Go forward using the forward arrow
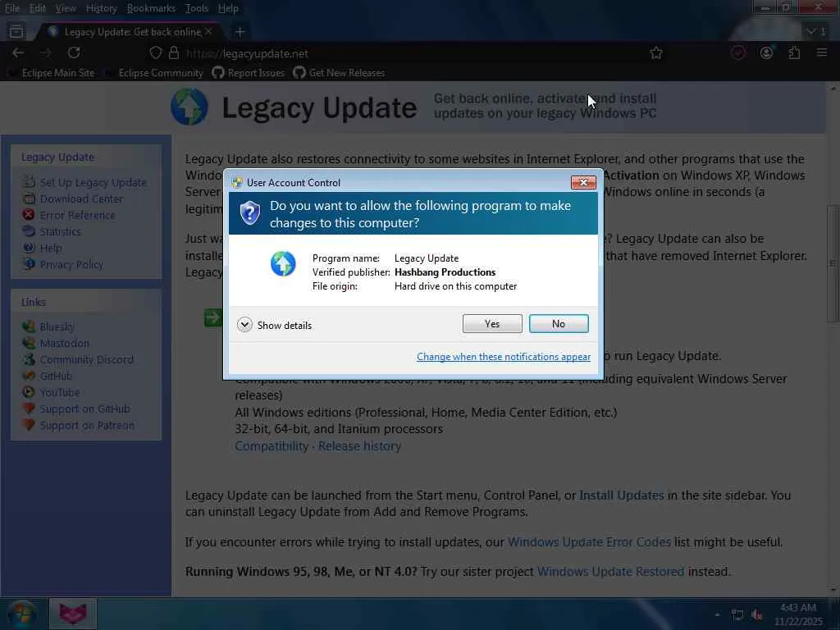 (x=46, y=52)
